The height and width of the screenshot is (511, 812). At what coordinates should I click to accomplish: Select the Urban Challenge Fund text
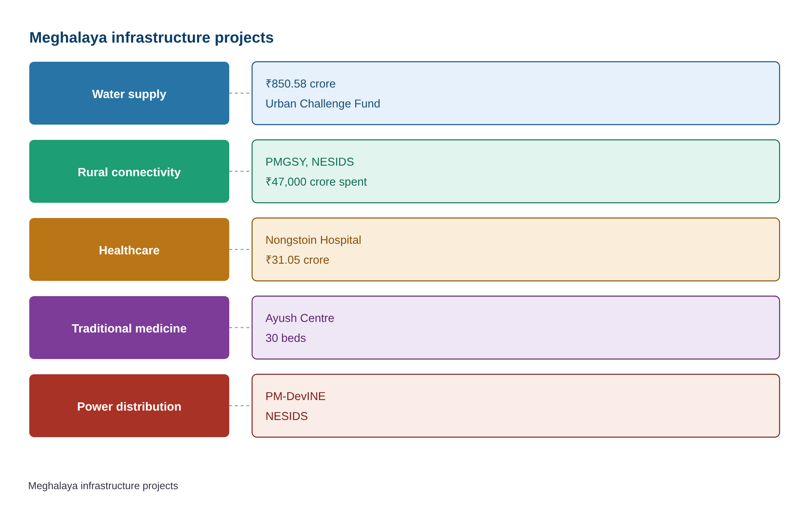[323, 104]
